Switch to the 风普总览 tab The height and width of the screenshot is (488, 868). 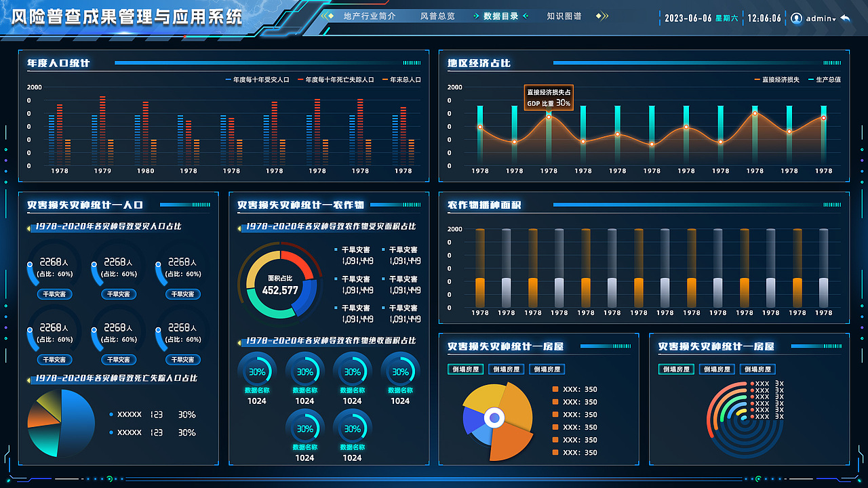point(437,16)
